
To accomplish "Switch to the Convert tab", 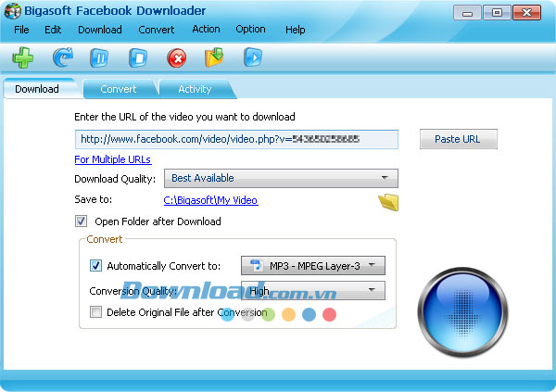I will point(119,89).
